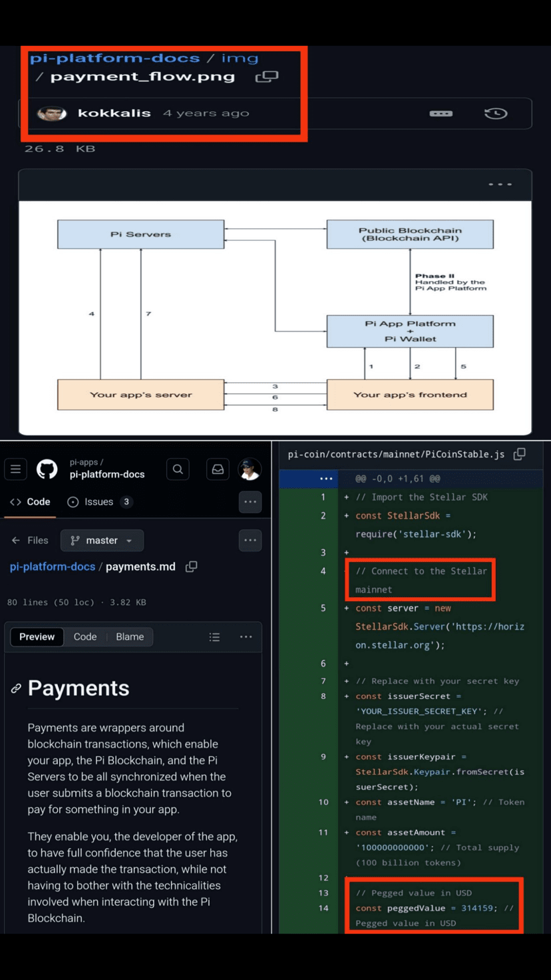Expand hidden diff lines ellipsis

click(325, 479)
